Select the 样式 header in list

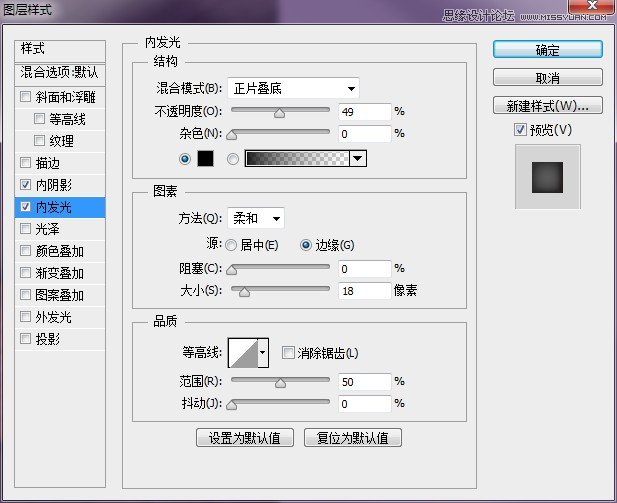(x=60, y=51)
